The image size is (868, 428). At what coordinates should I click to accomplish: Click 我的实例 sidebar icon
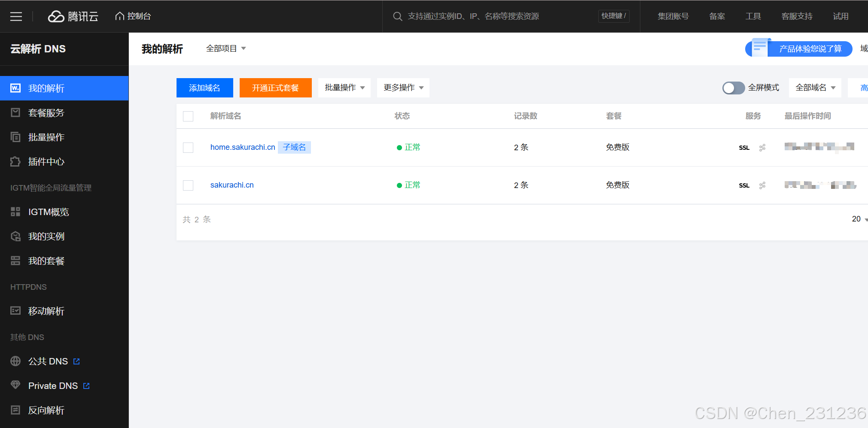click(x=15, y=236)
